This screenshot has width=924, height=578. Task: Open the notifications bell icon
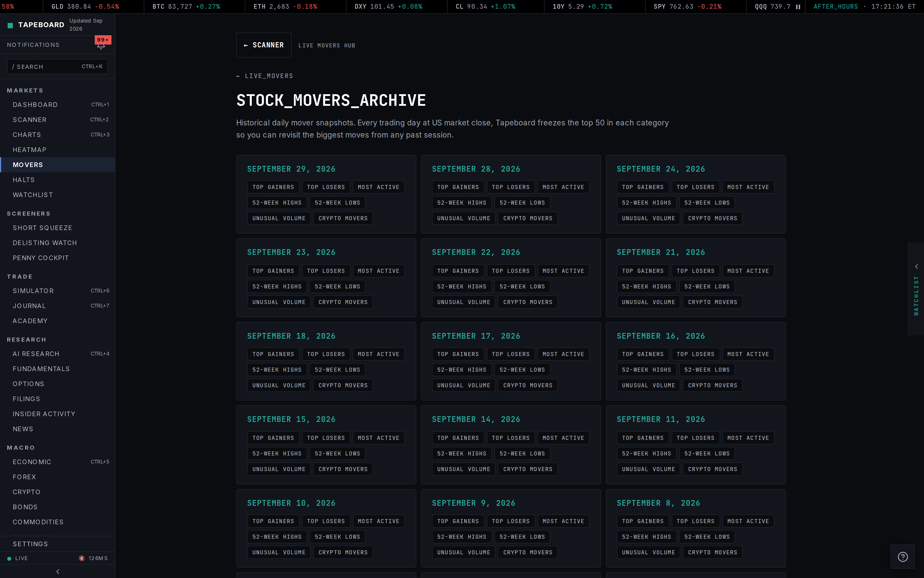coord(101,45)
